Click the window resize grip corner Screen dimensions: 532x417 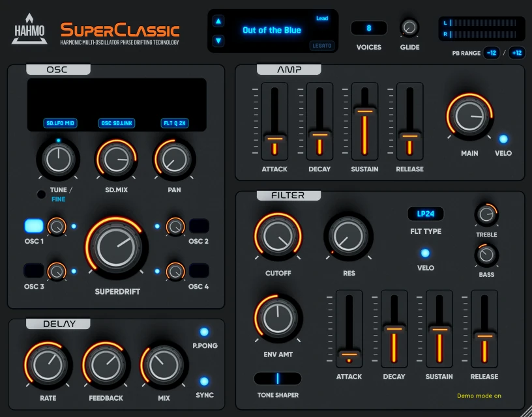(525, 410)
